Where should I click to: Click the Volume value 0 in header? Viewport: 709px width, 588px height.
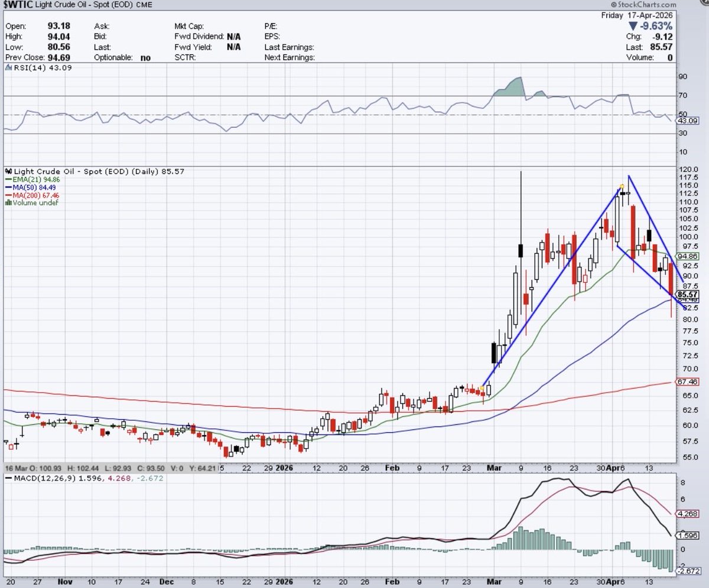(x=670, y=57)
